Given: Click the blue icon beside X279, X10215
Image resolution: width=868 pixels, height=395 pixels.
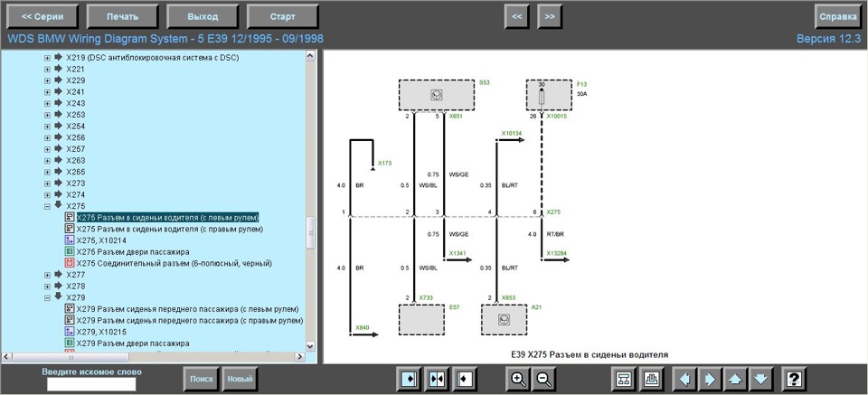Looking at the screenshot, I should tap(70, 332).
